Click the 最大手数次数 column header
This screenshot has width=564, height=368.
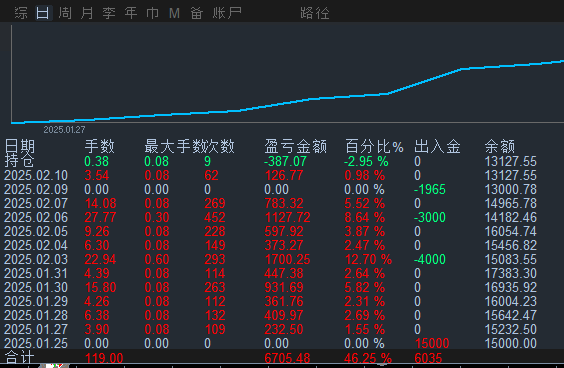(x=189, y=146)
